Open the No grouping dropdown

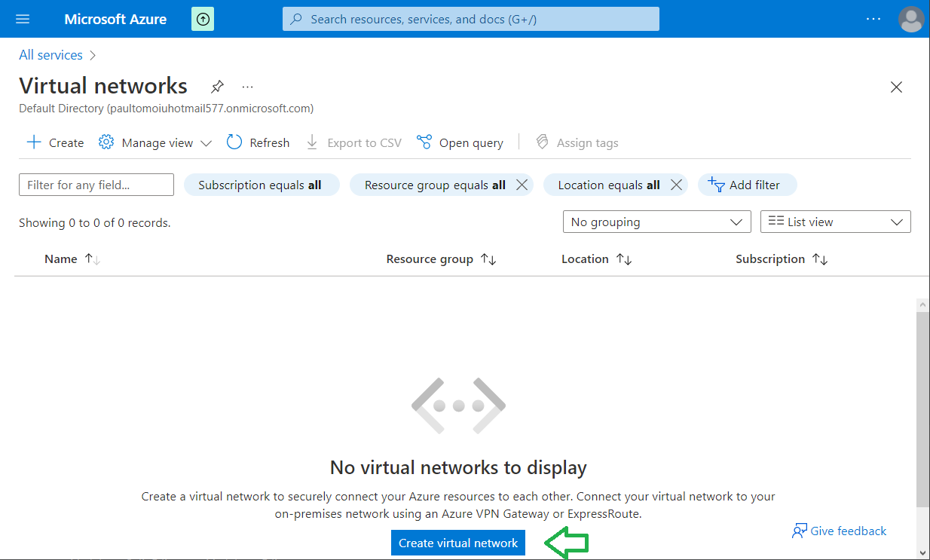(x=656, y=222)
